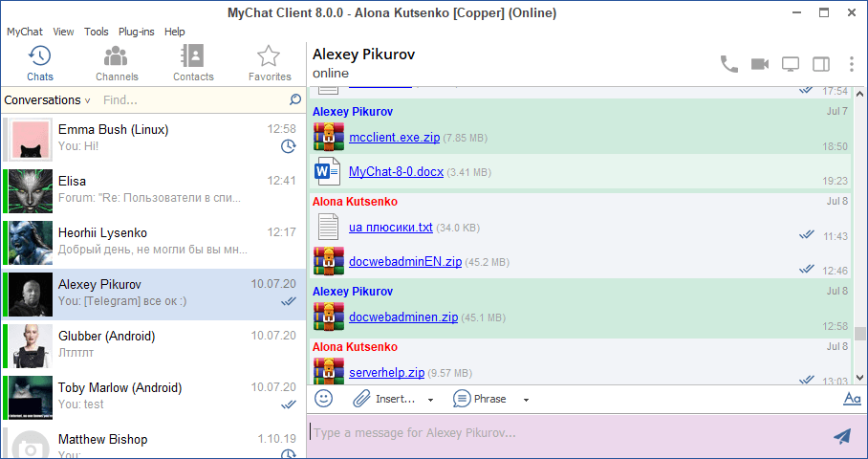Expand the Insert attachment dropdown
Image resolution: width=868 pixels, height=459 pixels.
430,400
